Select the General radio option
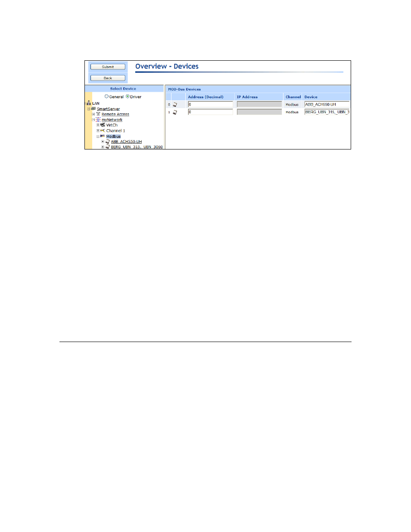The height and width of the screenshot is (532, 411). click(x=106, y=96)
